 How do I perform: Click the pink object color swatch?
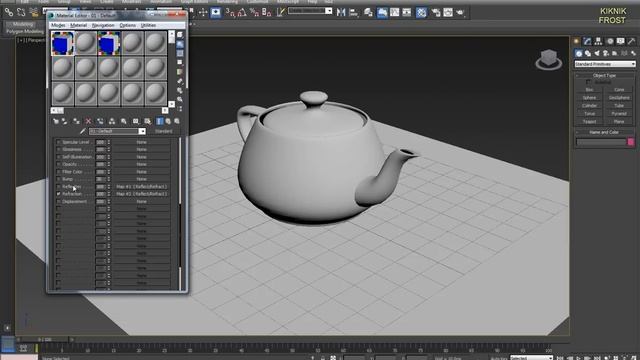[x=631, y=142]
